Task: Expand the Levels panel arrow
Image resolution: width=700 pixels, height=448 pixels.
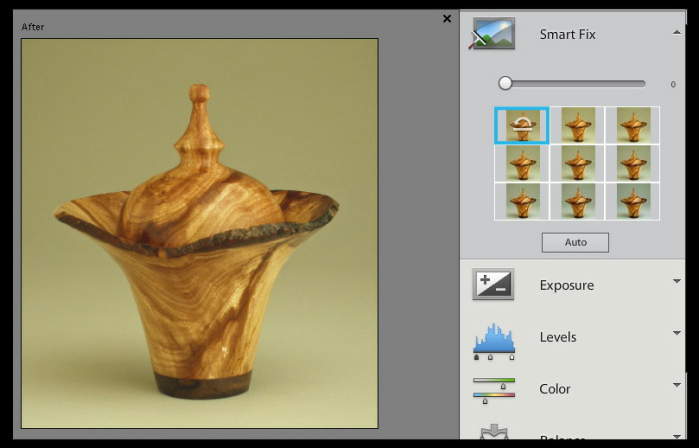Action: (x=677, y=334)
